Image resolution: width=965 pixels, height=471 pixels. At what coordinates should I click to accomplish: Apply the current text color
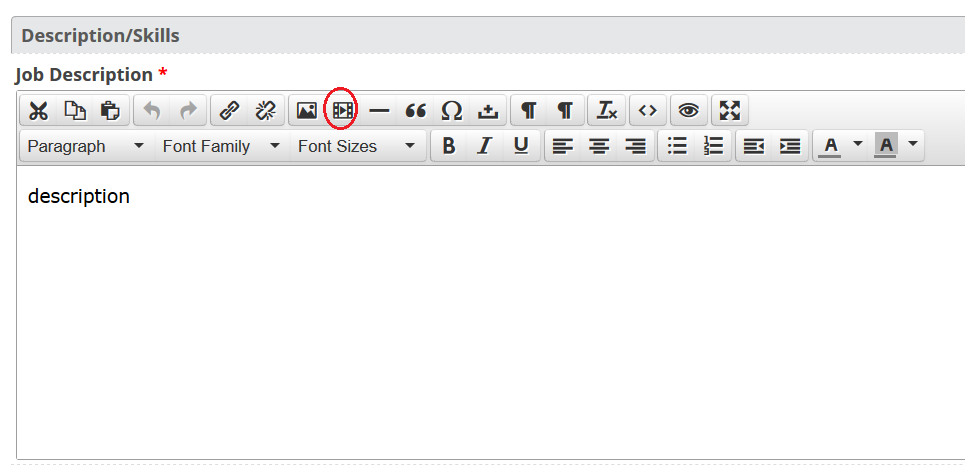tap(831, 146)
